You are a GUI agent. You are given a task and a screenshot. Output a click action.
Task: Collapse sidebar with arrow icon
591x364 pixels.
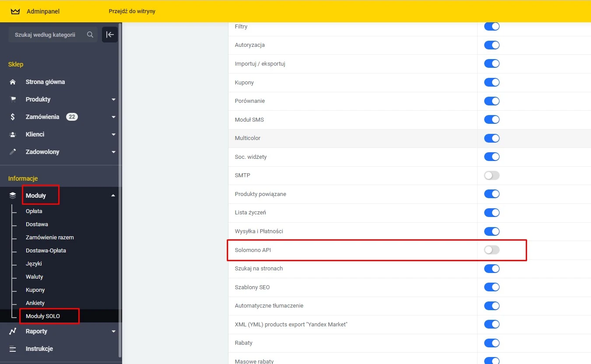click(110, 35)
